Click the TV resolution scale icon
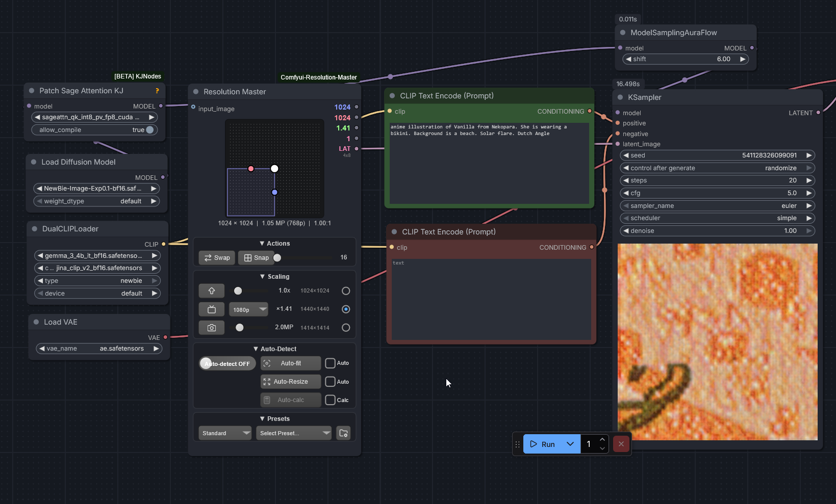This screenshot has height=504, width=836. coord(211,309)
